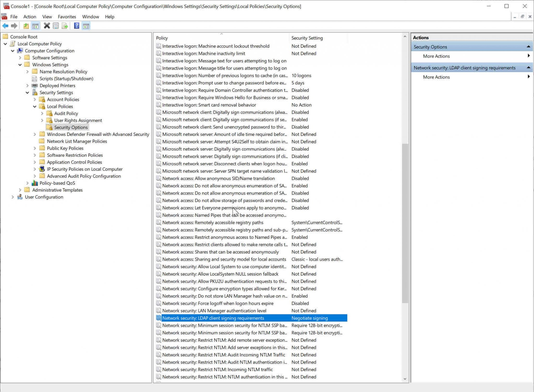The width and height of the screenshot is (534, 392).
Task: Collapse the Local Policies tree node
Action: tap(35, 106)
